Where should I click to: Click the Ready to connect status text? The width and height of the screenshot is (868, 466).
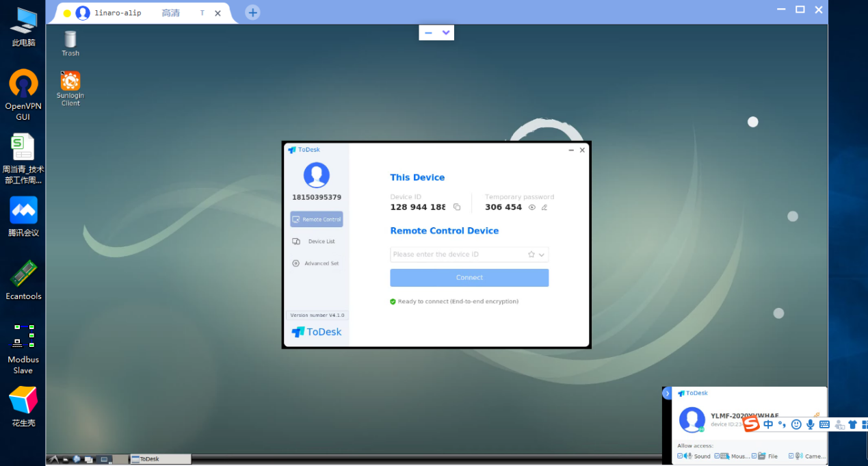[x=458, y=302]
